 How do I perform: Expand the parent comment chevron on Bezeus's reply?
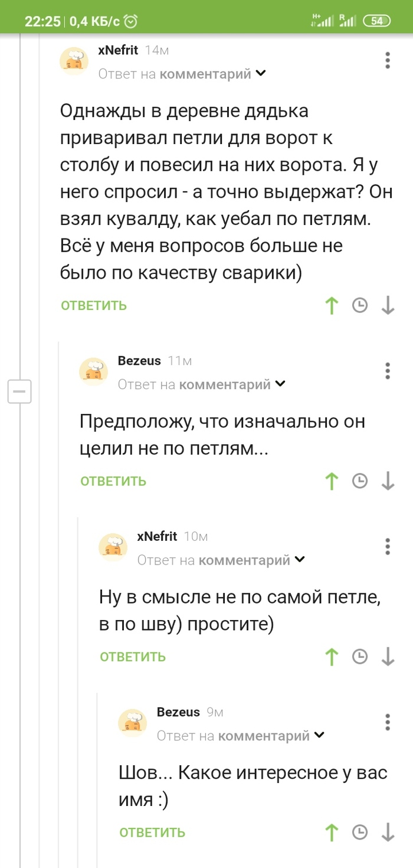coord(281,384)
